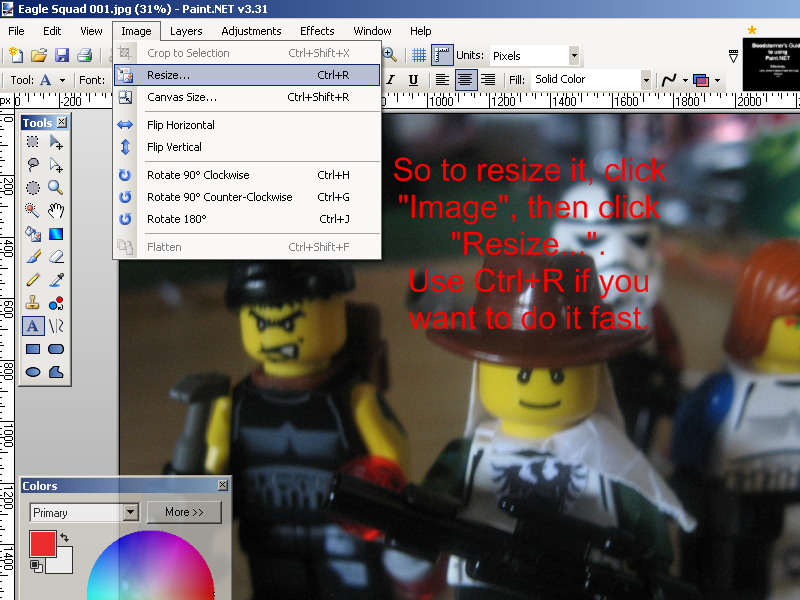Click the Open folder toolbar icon

pos(39,55)
